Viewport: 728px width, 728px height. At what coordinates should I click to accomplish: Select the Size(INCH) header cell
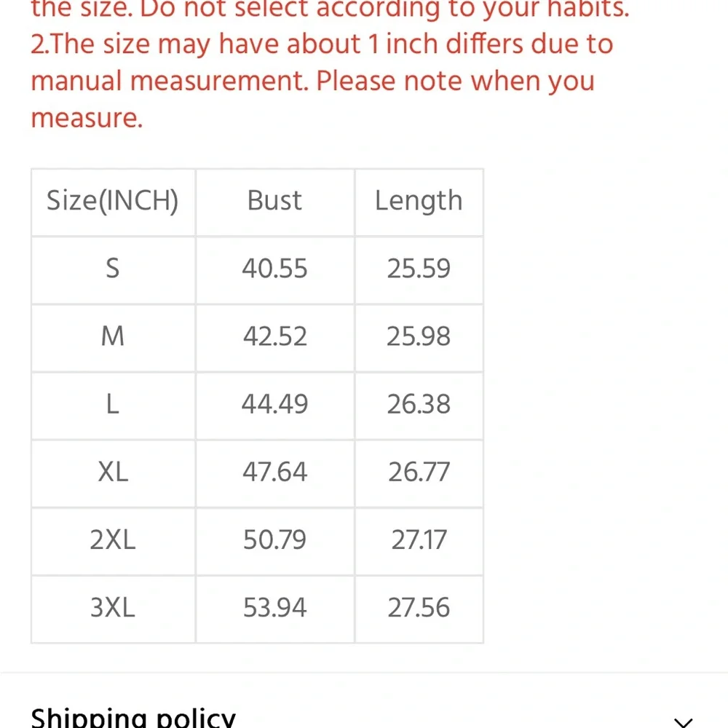[113, 201]
